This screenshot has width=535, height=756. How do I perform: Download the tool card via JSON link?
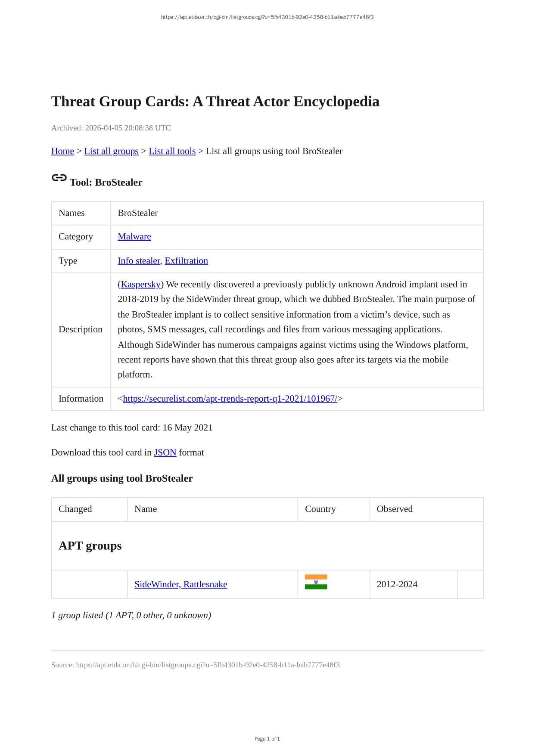click(165, 452)
